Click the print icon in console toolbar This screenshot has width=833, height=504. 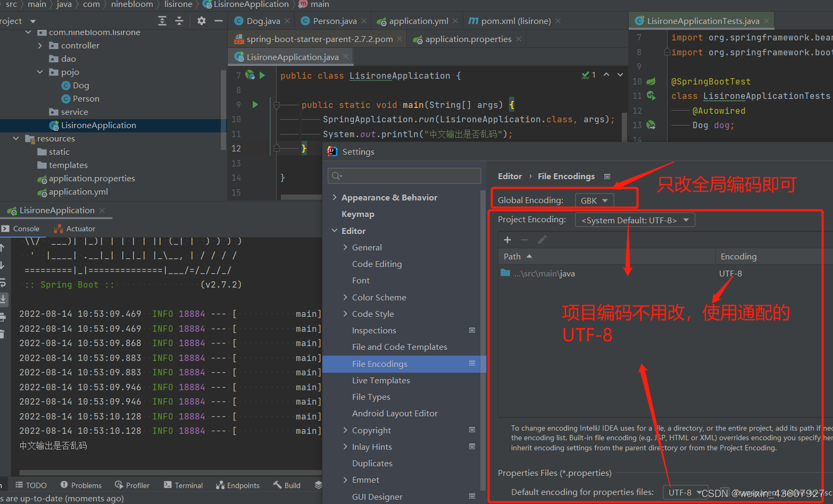[x=3, y=317]
